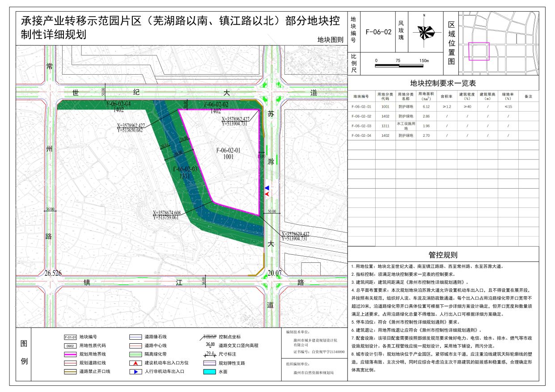Click the 地块图则 subtitle
The image size is (555, 392).
330,39
